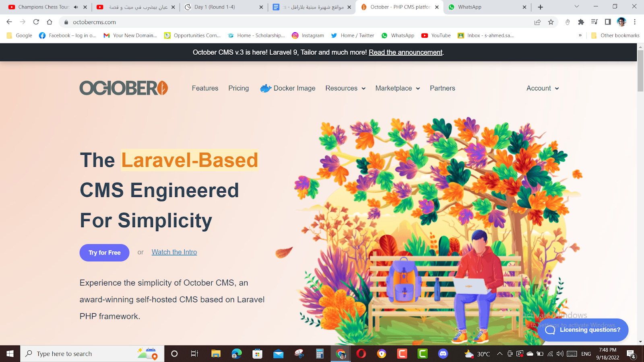Open the YouTube bookmark
The width and height of the screenshot is (644, 362).
(x=436, y=35)
